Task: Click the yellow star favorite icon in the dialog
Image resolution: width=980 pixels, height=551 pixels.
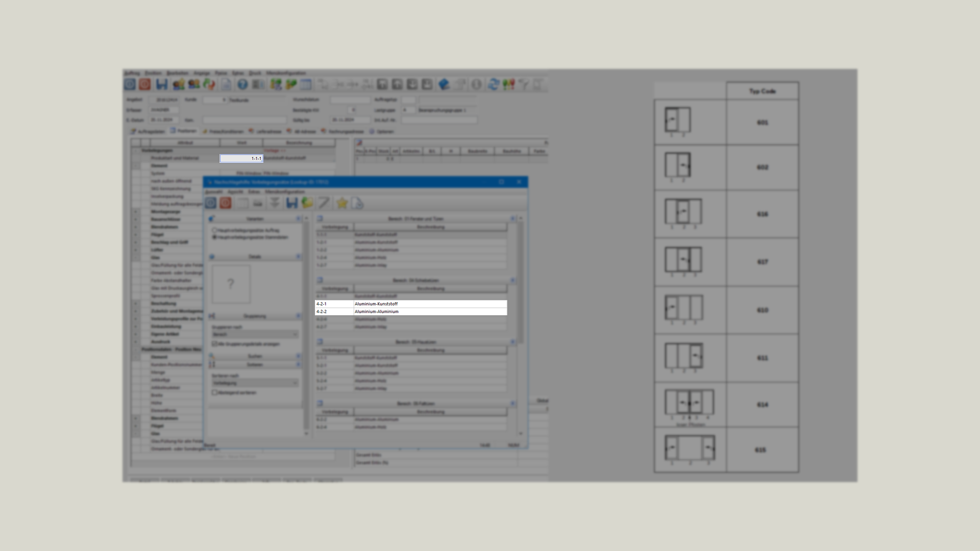Action: pyautogui.click(x=342, y=203)
